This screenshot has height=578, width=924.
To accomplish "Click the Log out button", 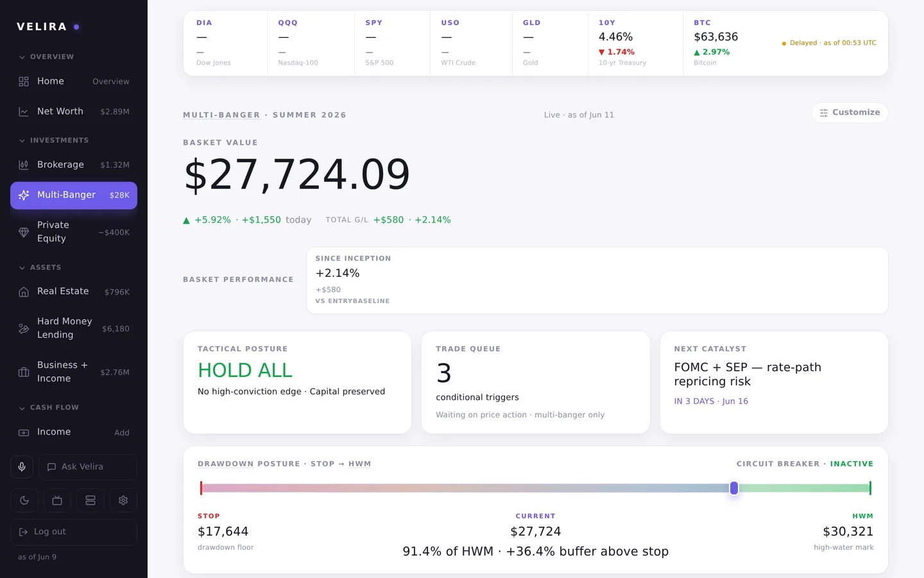I will (74, 532).
